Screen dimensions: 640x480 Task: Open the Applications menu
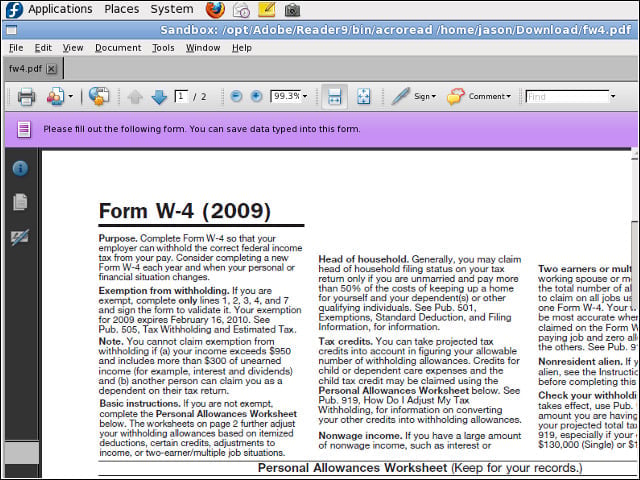60,9
